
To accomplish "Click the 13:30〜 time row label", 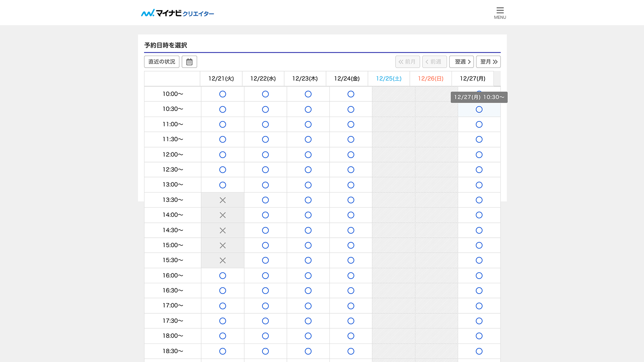I will [173, 200].
